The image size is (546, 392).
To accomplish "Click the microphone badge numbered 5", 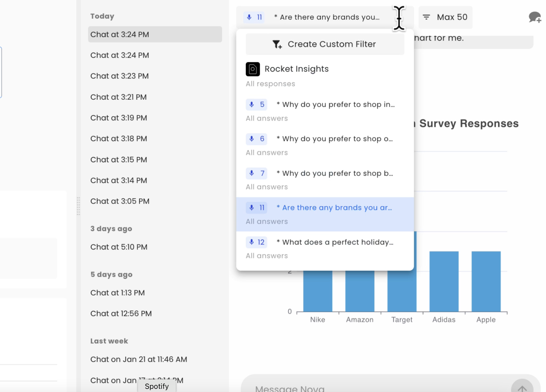I will pos(256,104).
